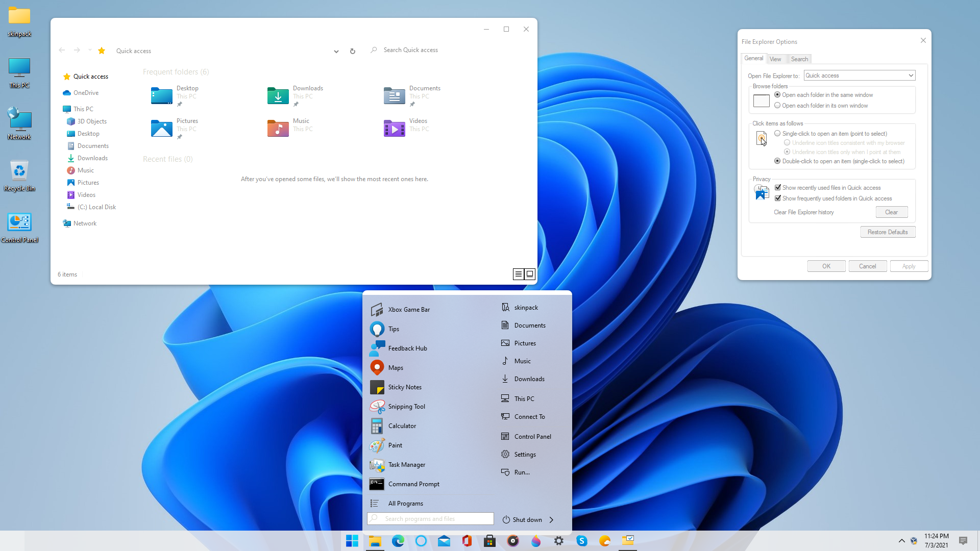Screen dimensions: 980x551
Task: Select Single-click to open an item
Action: click(777, 134)
